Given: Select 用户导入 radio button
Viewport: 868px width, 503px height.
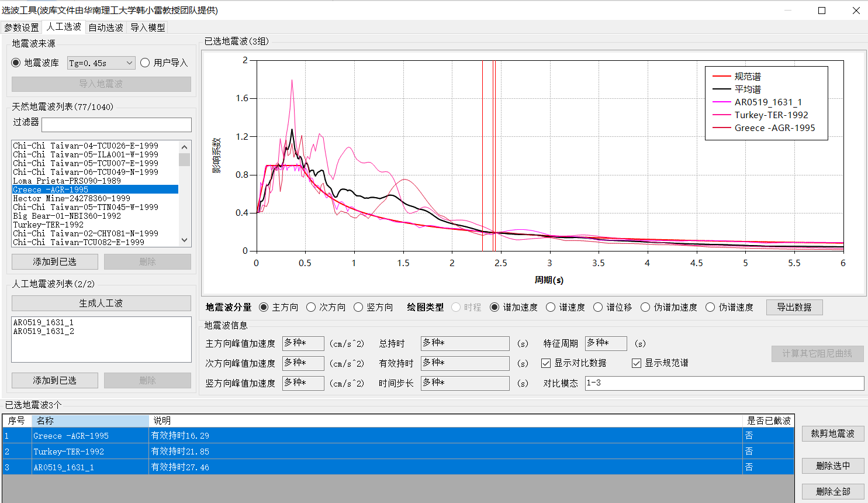Looking at the screenshot, I should click(x=146, y=63).
